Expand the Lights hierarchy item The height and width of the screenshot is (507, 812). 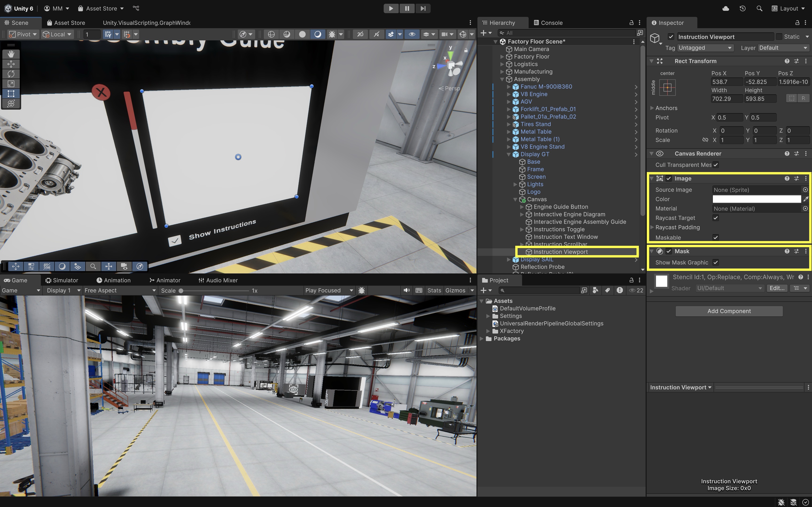(515, 184)
